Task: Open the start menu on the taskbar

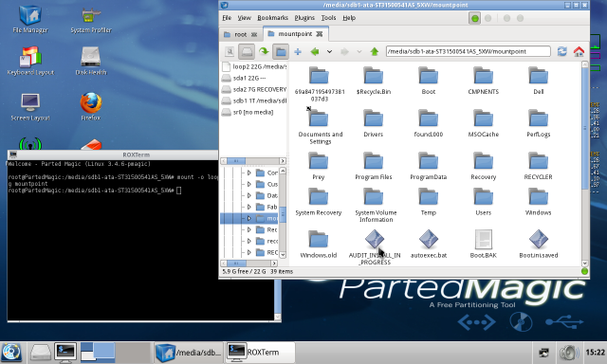Action: pyautogui.click(x=11, y=353)
